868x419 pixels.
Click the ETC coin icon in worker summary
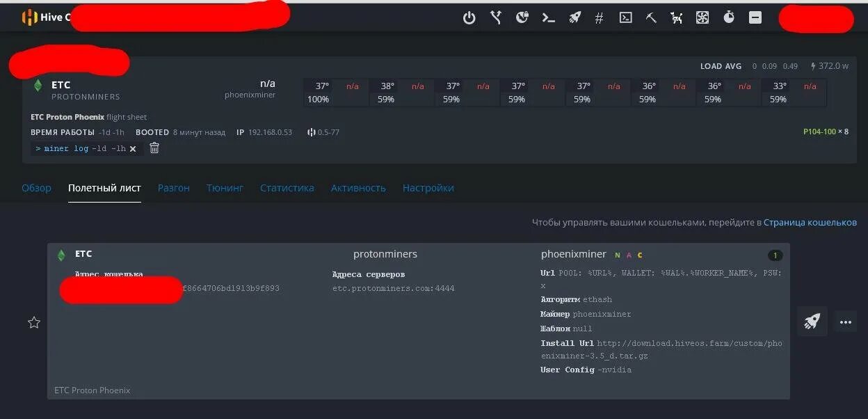tap(38, 86)
